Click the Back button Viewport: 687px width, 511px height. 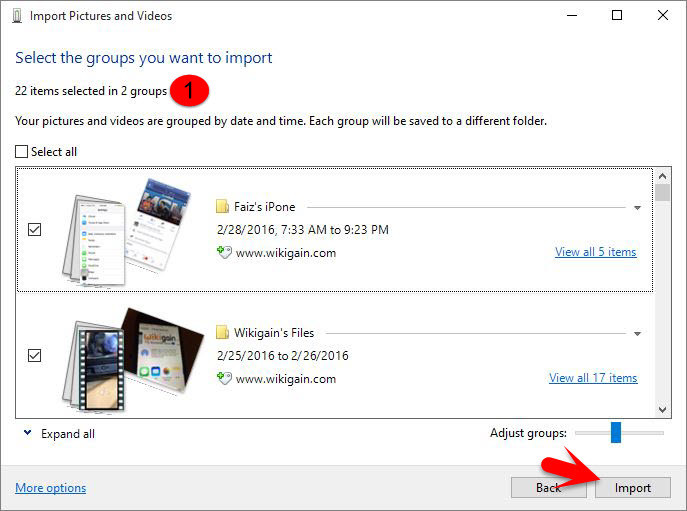tap(549, 488)
